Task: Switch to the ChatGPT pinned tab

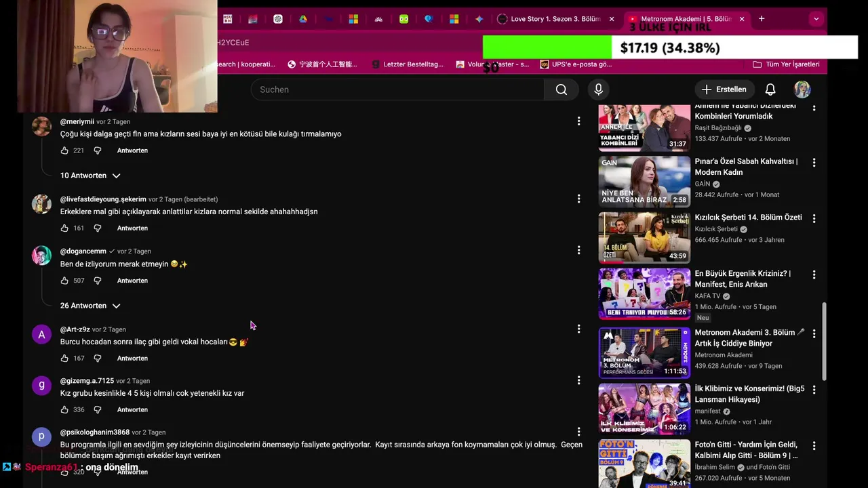Action: (x=278, y=19)
